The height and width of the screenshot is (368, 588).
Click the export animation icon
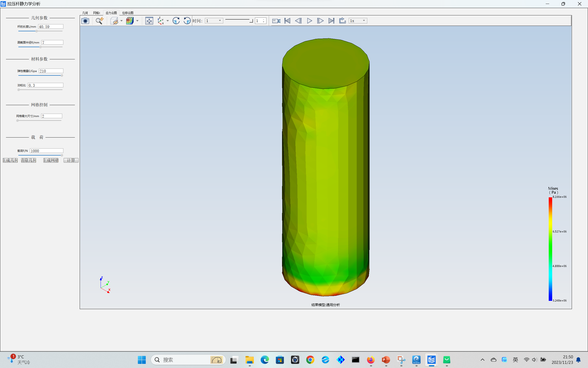342,21
